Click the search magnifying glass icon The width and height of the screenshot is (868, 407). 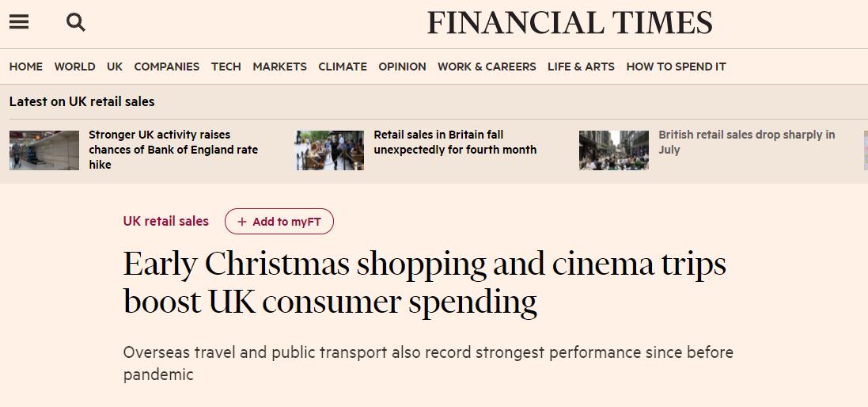[x=76, y=22]
